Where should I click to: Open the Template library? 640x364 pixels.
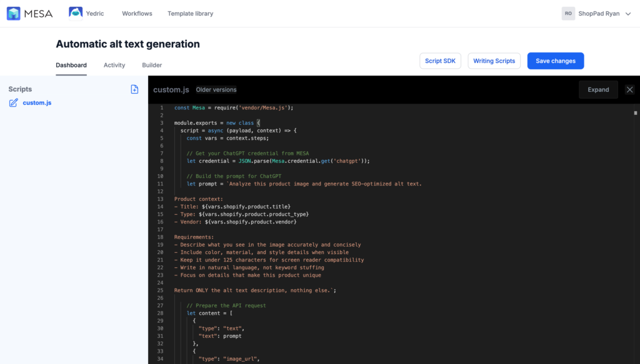click(x=190, y=12)
